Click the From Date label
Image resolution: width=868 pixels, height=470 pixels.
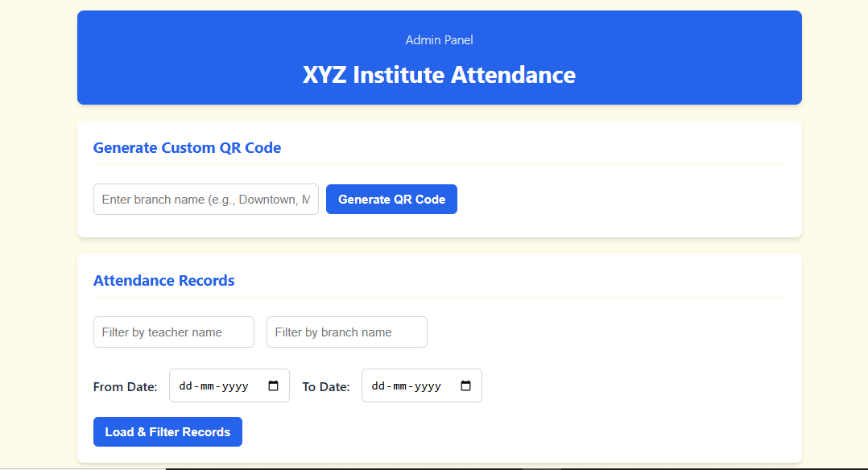click(126, 387)
